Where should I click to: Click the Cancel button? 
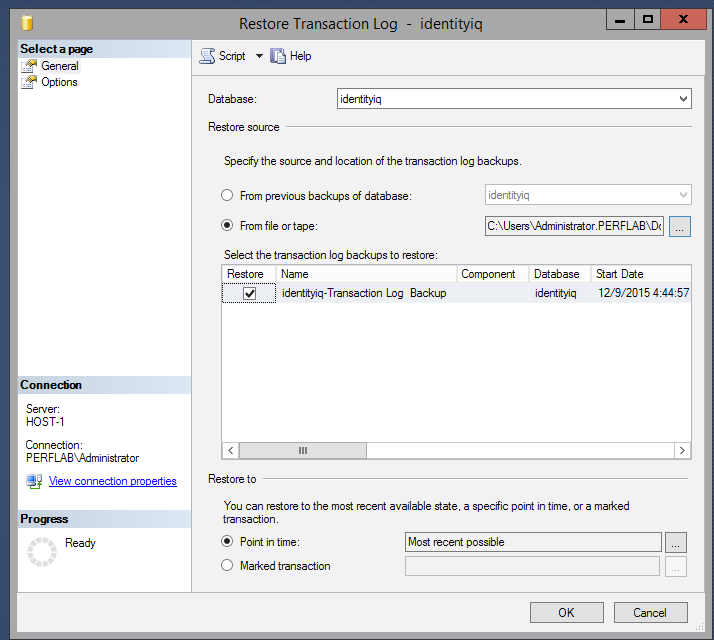(650, 613)
